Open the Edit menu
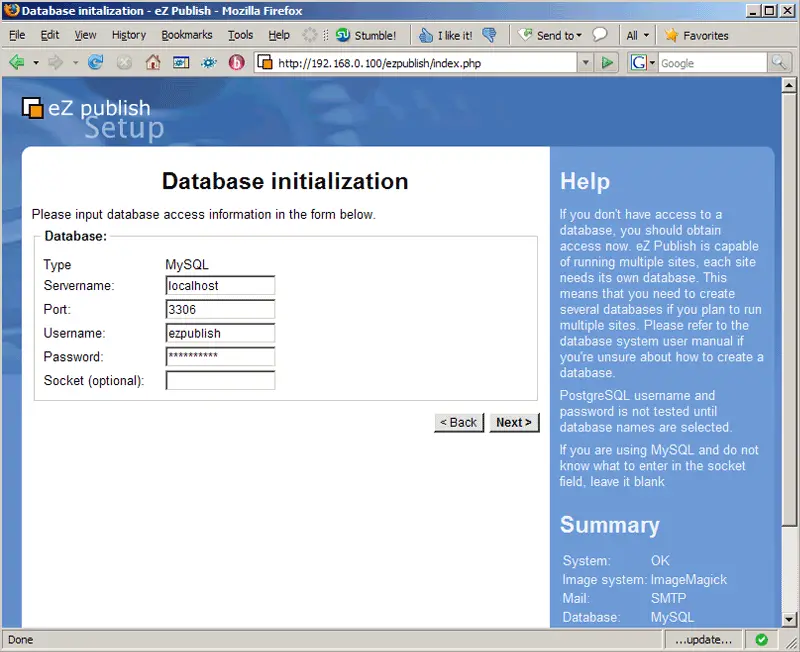The height and width of the screenshot is (652, 800). [49, 35]
